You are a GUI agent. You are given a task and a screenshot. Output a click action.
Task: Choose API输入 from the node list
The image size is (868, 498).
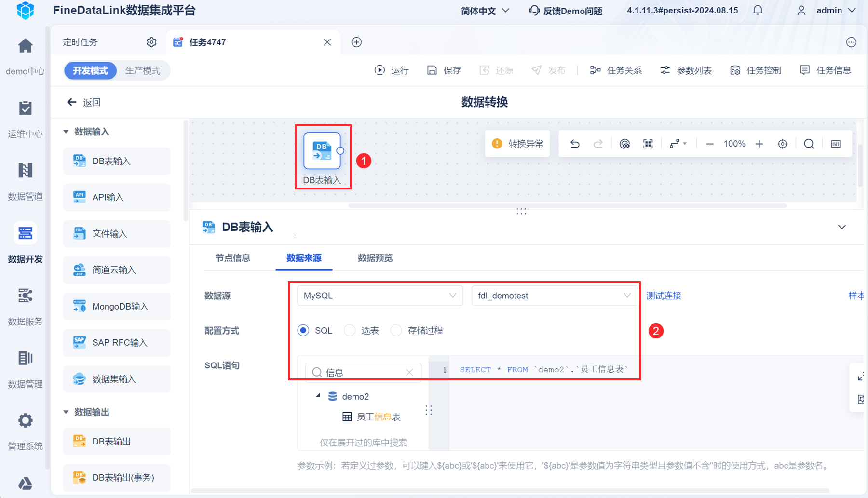point(117,197)
